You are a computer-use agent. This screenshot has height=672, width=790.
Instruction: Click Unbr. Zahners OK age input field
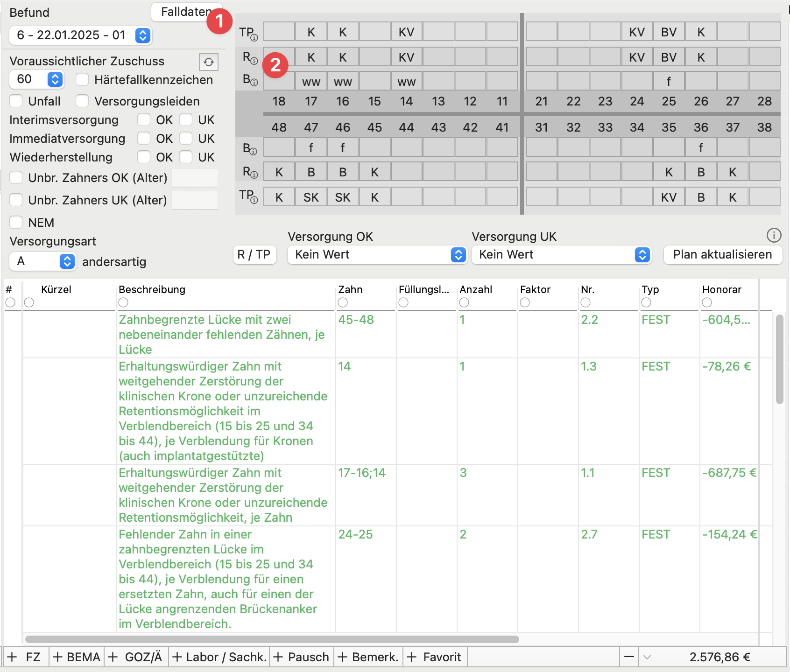click(195, 178)
